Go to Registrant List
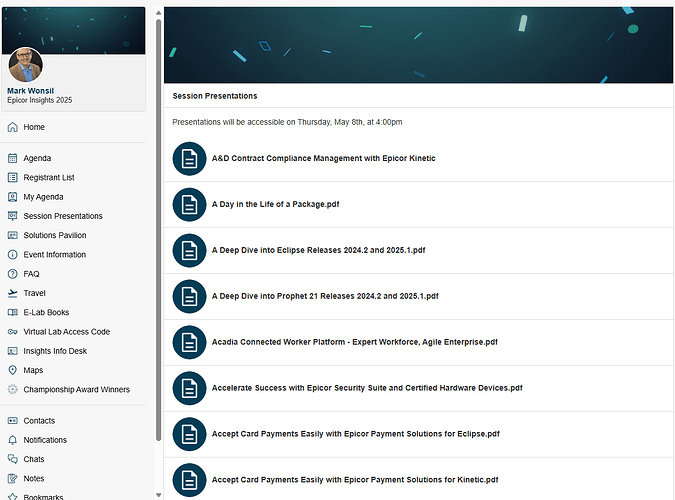The width and height of the screenshot is (675, 500). click(x=49, y=177)
